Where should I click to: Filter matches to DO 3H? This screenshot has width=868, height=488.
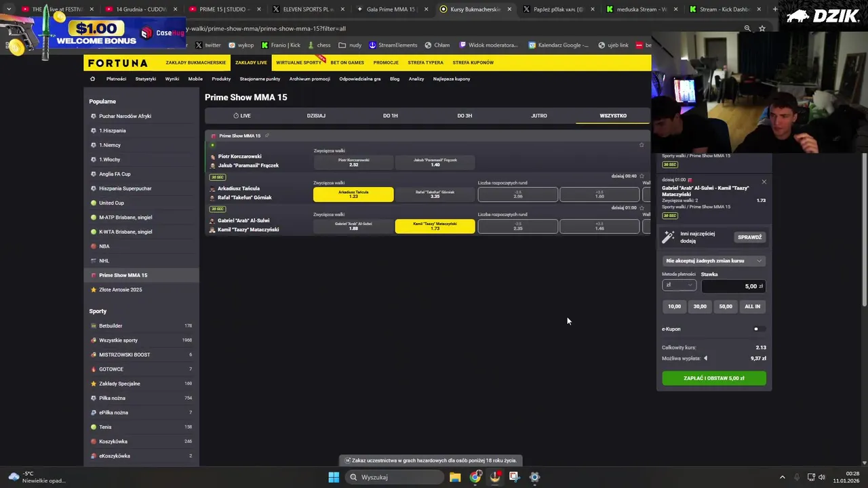[x=465, y=116]
